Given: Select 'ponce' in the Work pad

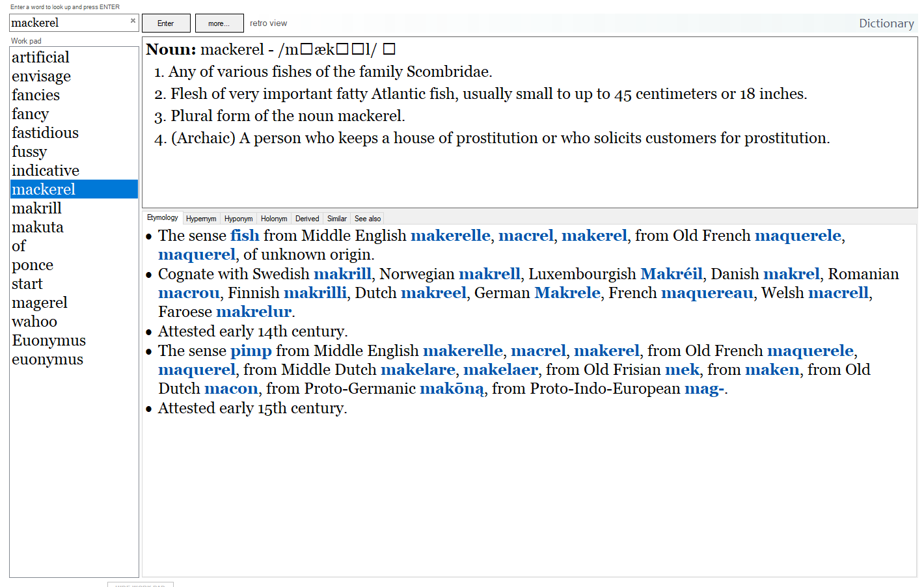Looking at the screenshot, I should point(74,265).
